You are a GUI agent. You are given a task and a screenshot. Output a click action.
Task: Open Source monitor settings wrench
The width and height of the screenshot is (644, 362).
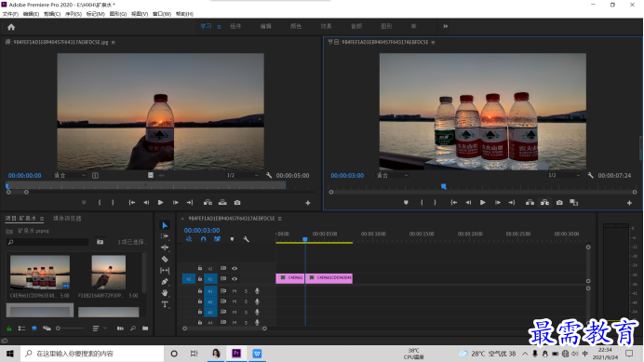tap(269, 176)
